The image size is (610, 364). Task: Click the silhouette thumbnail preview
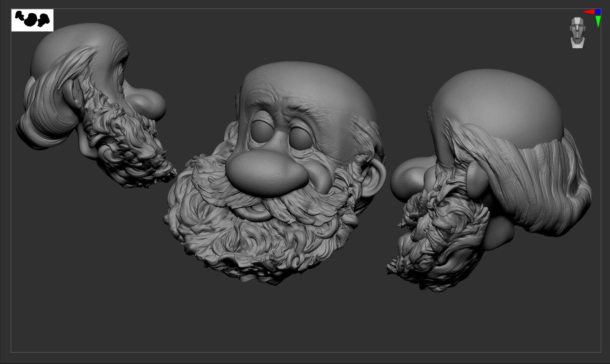click(32, 20)
